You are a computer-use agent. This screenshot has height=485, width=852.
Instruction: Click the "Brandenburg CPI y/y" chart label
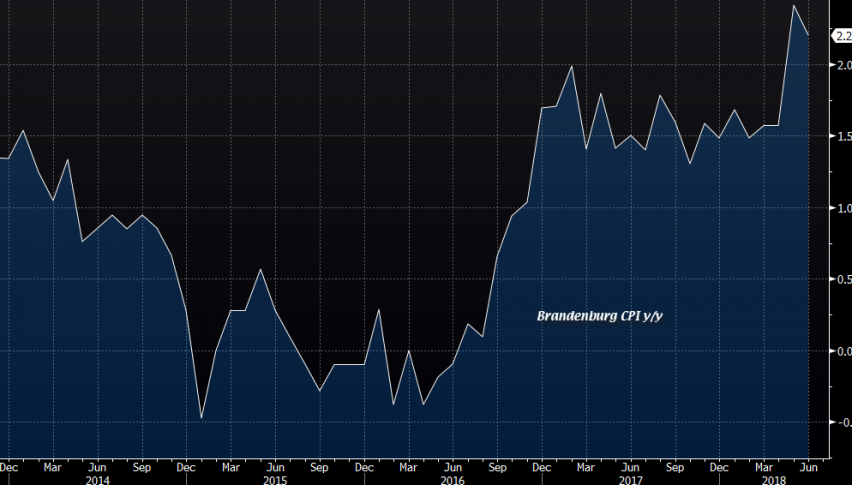pos(599,316)
